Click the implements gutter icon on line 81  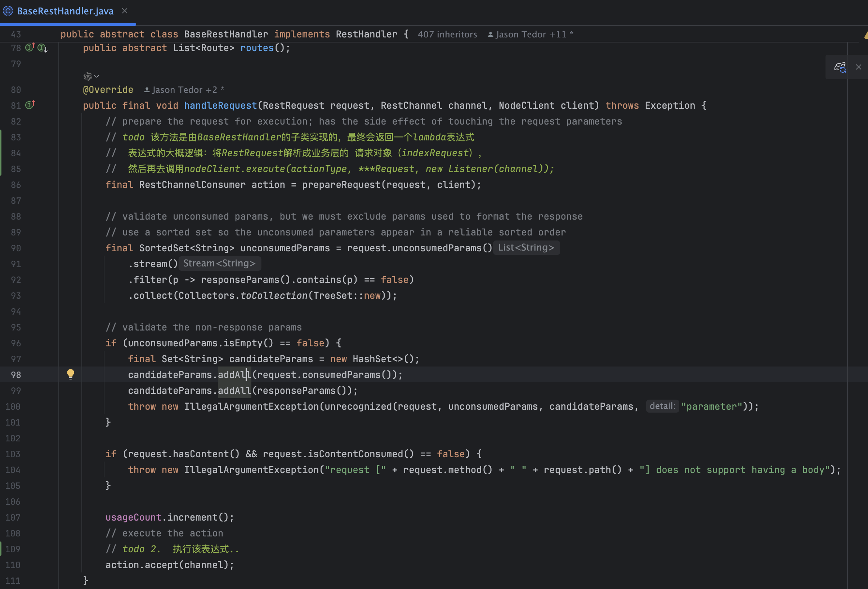tap(30, 105)
